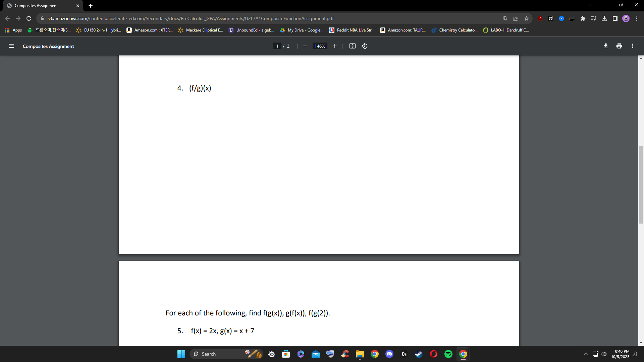Open a new tab with the plus button

pyautogui.click(x=90, y=5)
